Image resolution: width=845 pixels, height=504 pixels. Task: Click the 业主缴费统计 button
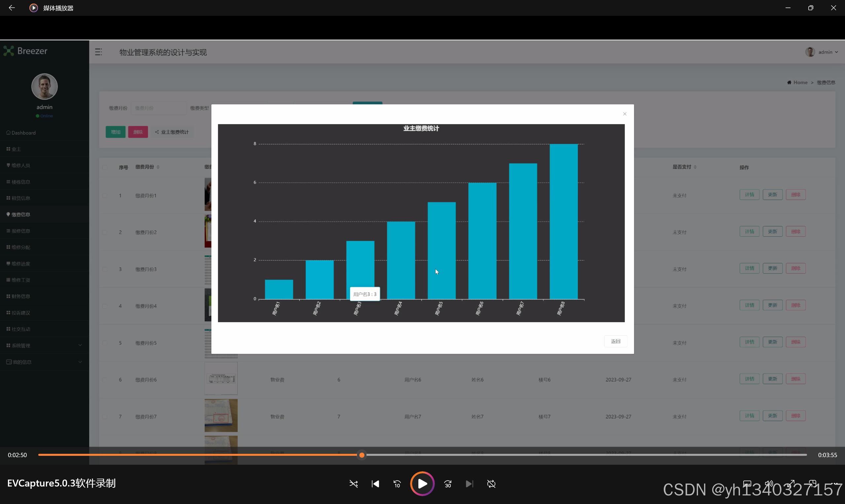[x=172, y=132]
